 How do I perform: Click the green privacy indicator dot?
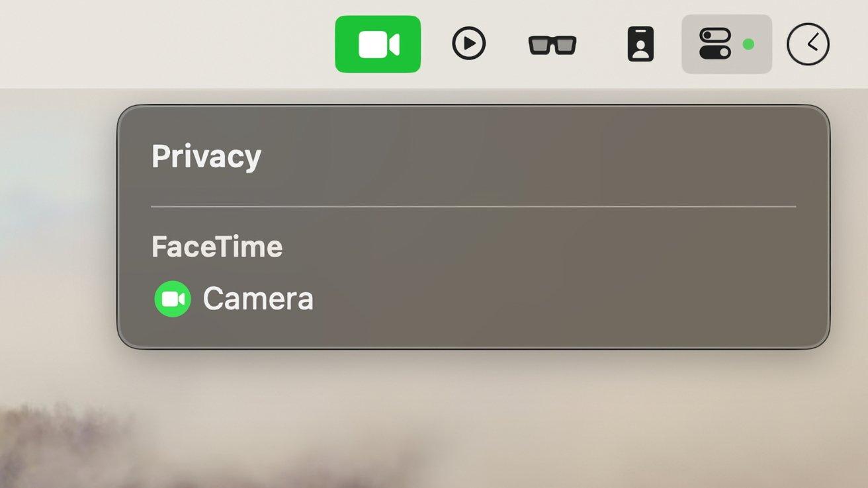coord(748,44)
